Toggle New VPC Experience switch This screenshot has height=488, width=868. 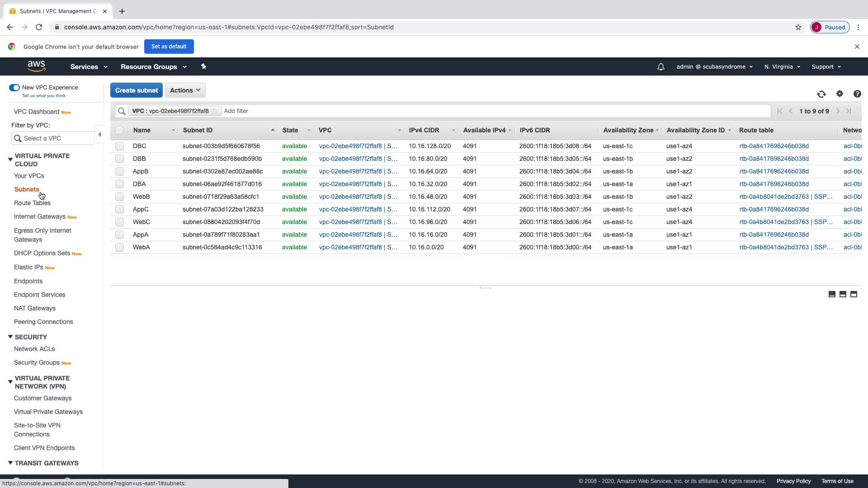pyautogui.click(x=14, y=88)
